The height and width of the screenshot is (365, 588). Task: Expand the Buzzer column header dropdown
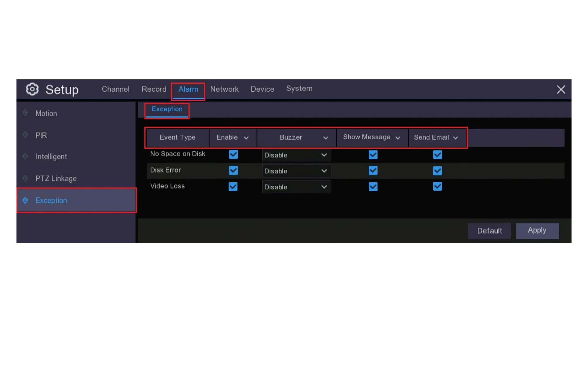coord(326,138)
